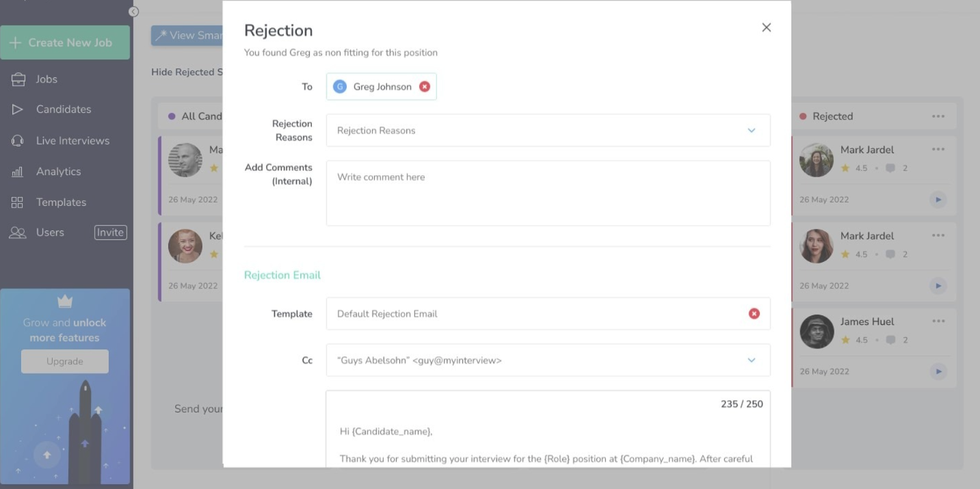Screen dimensions: 980x489
Task: Clear the Default Rejection Email template
Action: click(x=754, y=313)
